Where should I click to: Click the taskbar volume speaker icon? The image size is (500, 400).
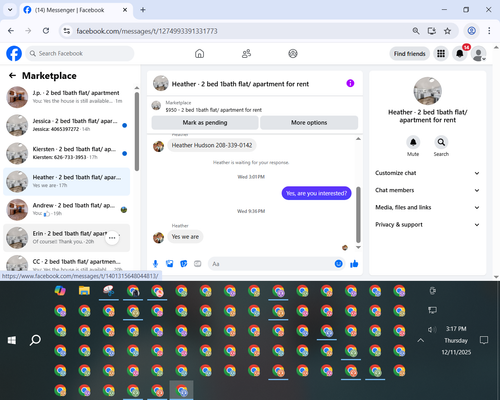tap(432, 330)
